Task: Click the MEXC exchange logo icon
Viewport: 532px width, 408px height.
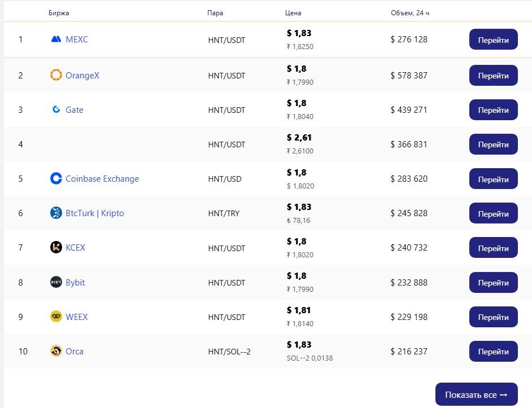Action: tap(56, 40)
